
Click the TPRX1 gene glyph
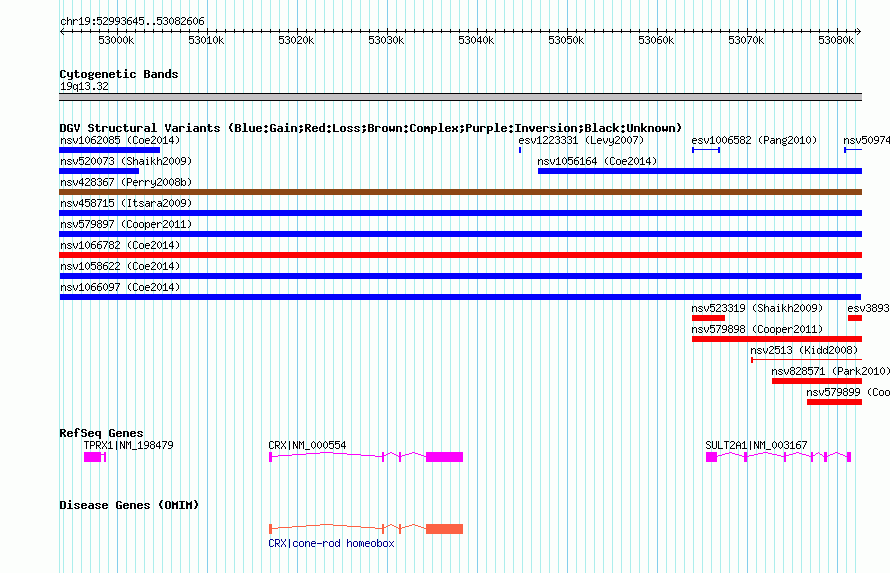(95, 457)
